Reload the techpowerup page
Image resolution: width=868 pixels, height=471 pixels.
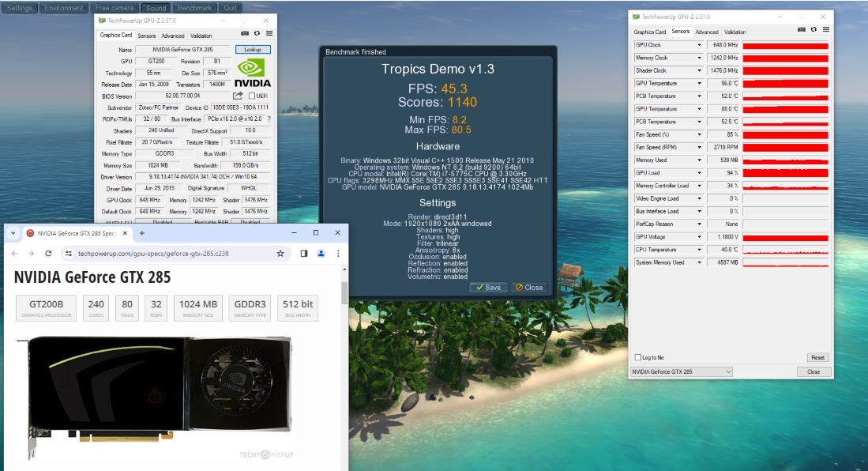coord(48,253)
